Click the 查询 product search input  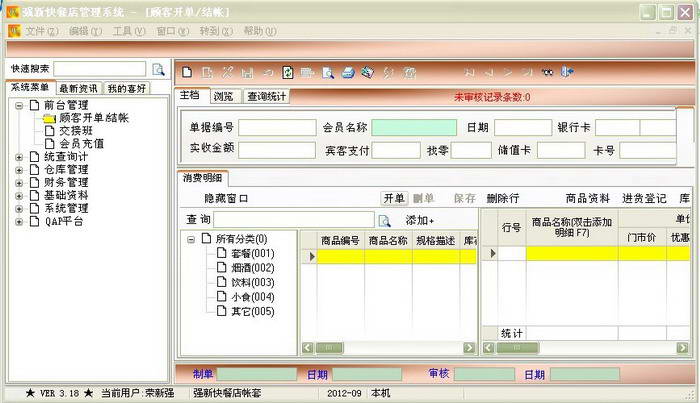point(294,220)
